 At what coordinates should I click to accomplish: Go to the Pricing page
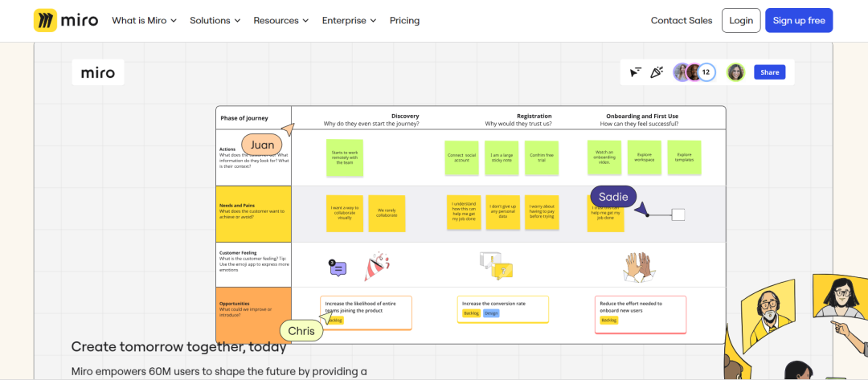(x=404, y=20)
